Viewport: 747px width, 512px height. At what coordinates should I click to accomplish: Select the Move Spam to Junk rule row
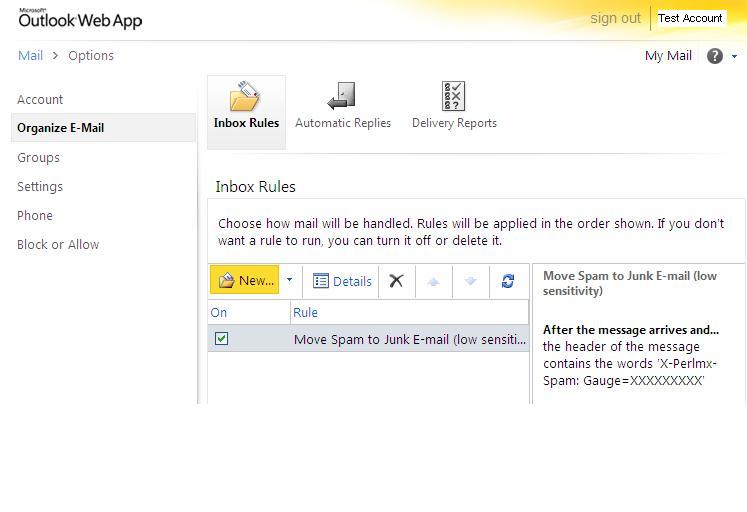pyautogui.click(x=410, y=339)
